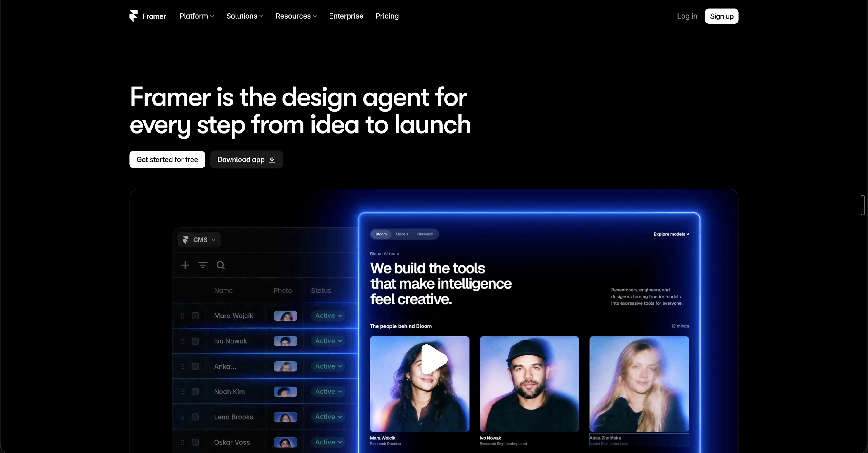Open Noah Kim's photo thumbnail in table
Image resolution: width=868 pixels, height=453 pixels.
285,392
